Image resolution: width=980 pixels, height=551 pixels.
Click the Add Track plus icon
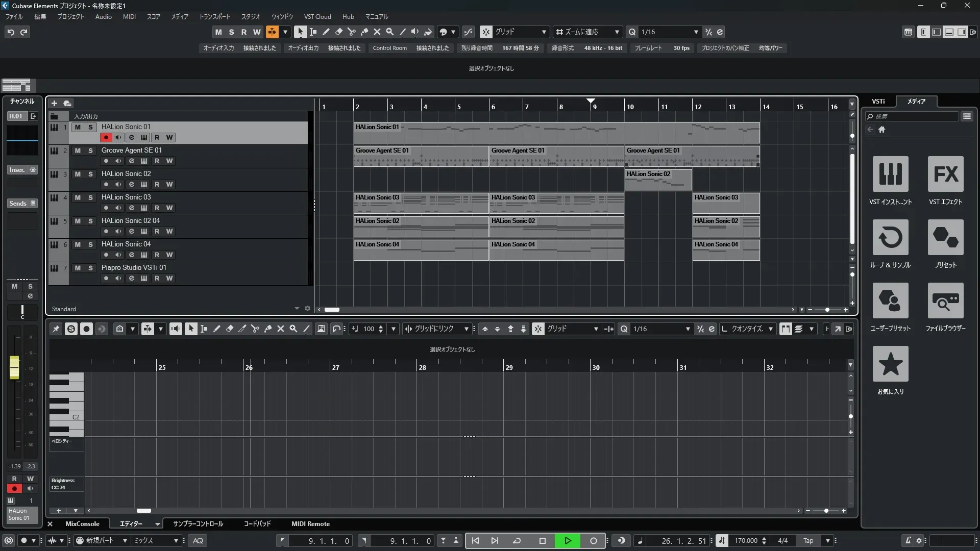(54, 104)
